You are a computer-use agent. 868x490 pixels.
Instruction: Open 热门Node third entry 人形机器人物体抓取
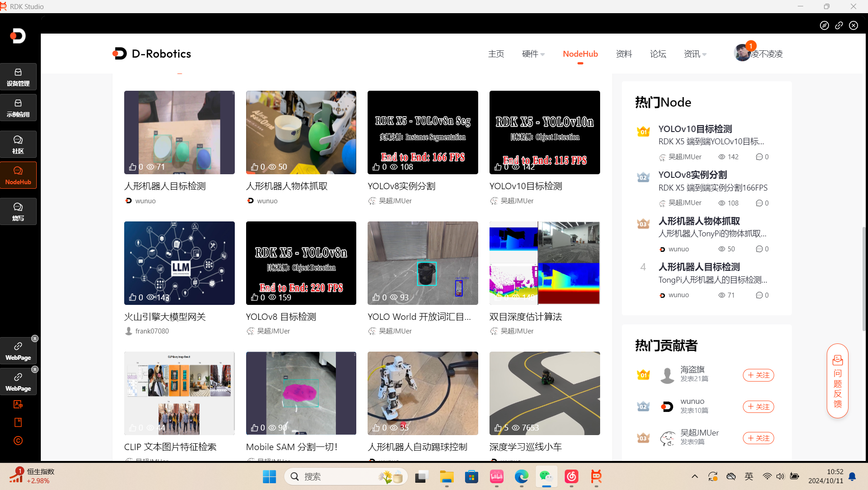coord(699,221)
